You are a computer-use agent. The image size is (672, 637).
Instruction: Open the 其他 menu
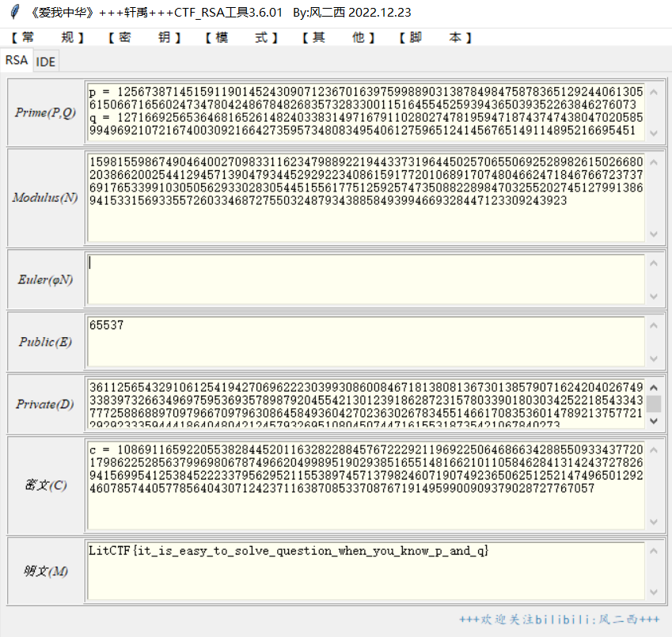pyautogui.click(x=339, y=37)
